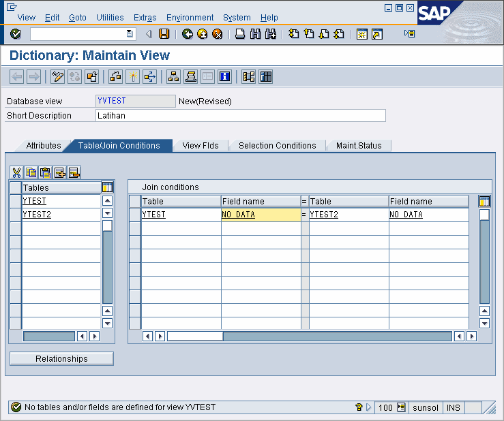Open the Edit menu
This screenshot has height=421, width=504.
click(x=52, y=17)
